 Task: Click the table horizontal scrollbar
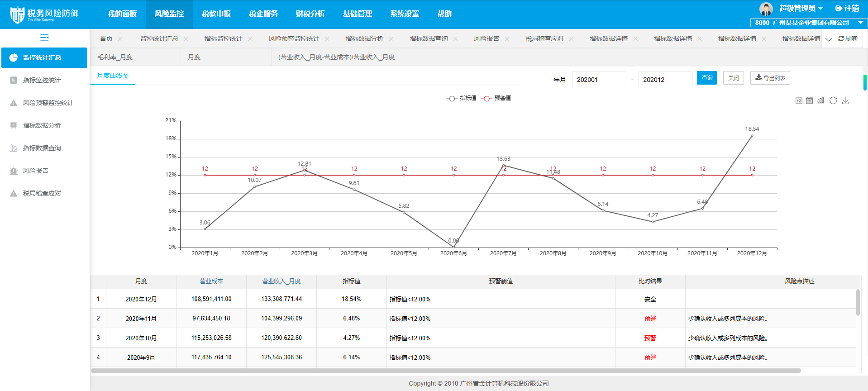point(446,371)
